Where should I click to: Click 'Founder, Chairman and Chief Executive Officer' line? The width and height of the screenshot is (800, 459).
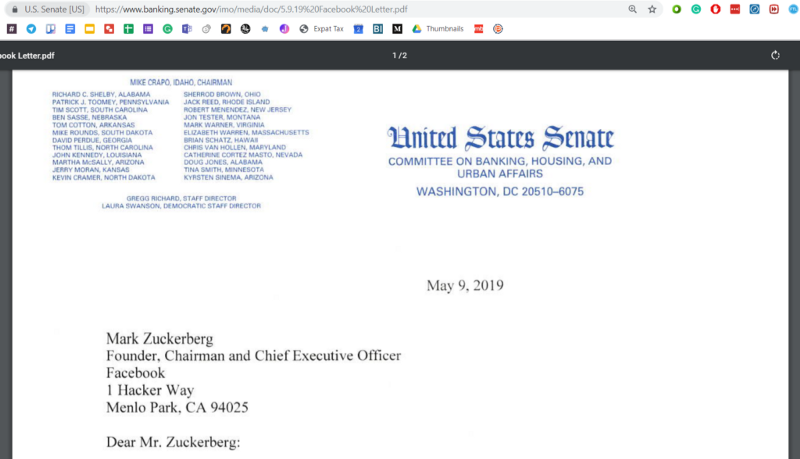pos(254,355)
